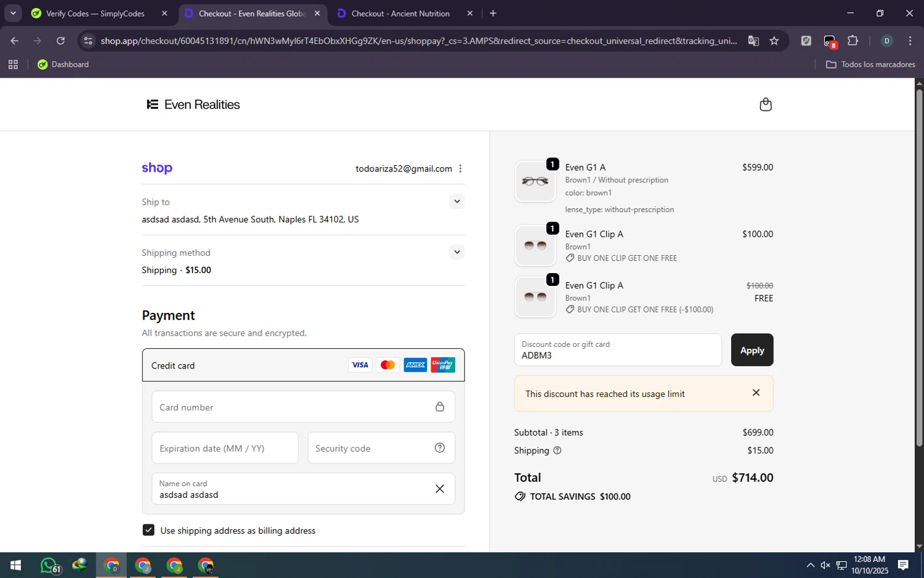Open the red-badged extension icon in toolbar
Image resolution: width=924 pixels, height=578 pixels.
(x=830, y=41)
